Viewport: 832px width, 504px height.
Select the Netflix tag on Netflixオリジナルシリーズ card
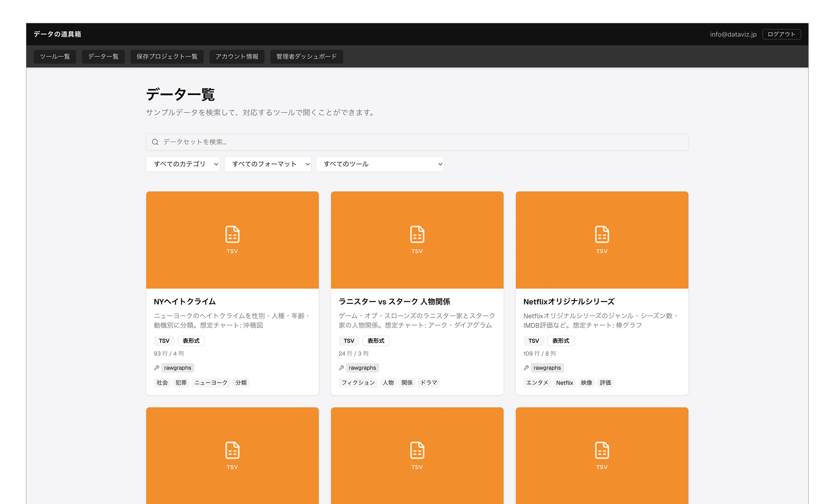(564, 383)
